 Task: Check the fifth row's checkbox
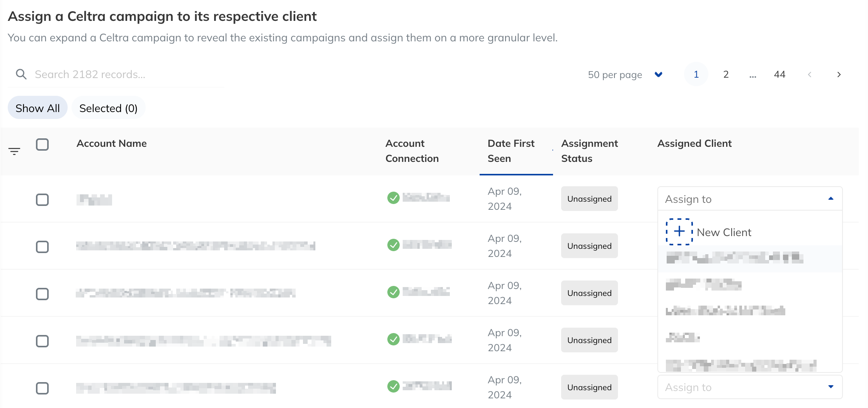click(42, 388)
